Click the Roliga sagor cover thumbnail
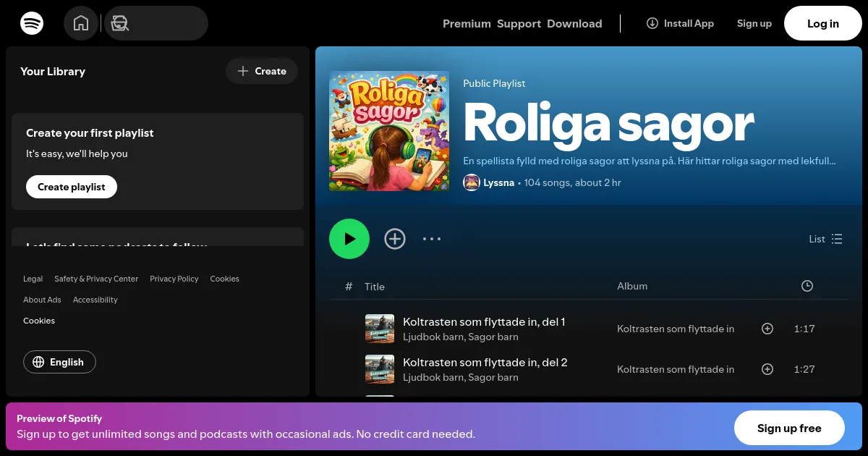 [x=389, y=130]
